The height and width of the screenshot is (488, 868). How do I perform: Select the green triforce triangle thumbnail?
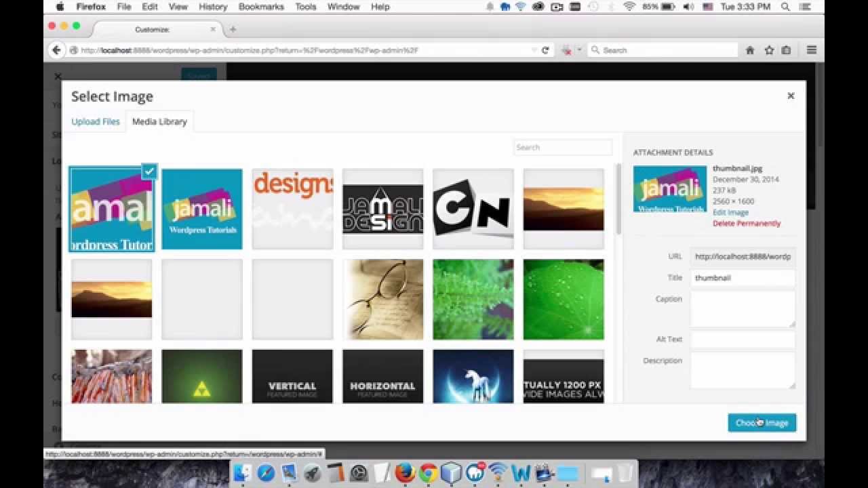(202, 377)
